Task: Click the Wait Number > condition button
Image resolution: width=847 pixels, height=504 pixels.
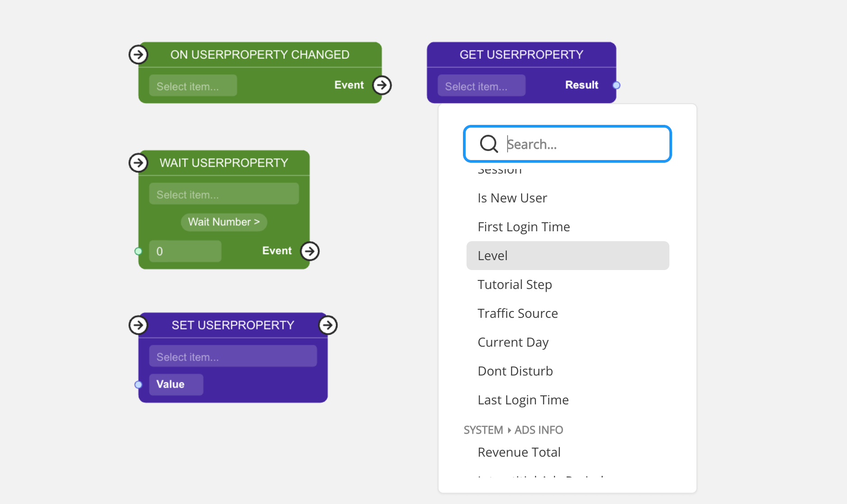Action: pyautogui.click(x=224, y=222)
